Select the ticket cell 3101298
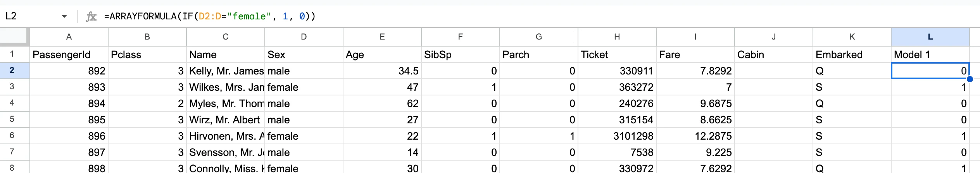This screenshot has height=173, width=980. click(x=617, y=136)
